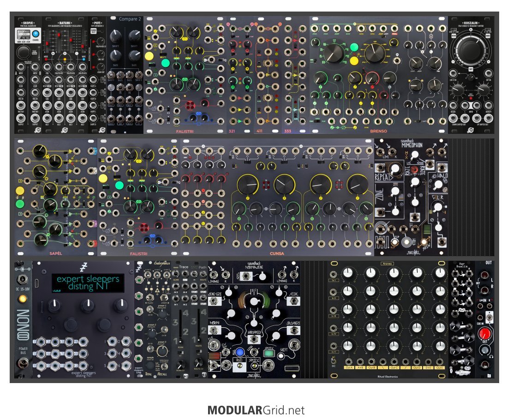Click the large encoder knob on Skopje
The image size is (513, 420).
23,52
